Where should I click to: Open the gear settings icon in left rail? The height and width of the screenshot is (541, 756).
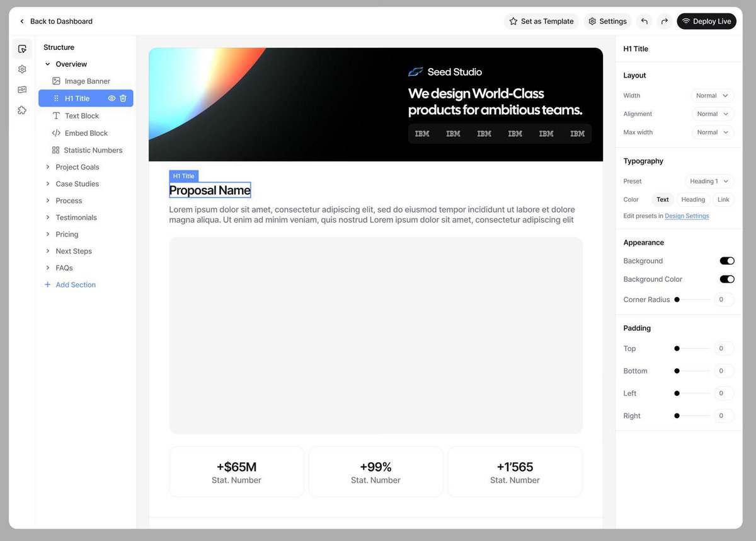(x=22, y=69)
